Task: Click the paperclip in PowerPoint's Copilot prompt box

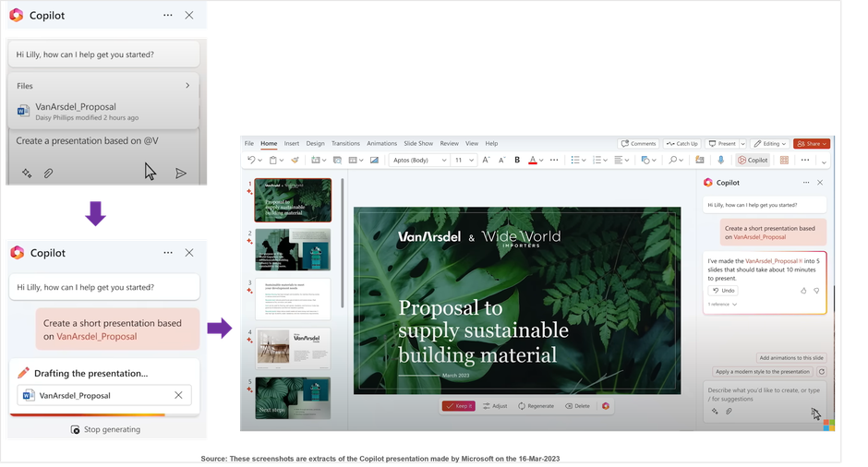Action: 729,411
